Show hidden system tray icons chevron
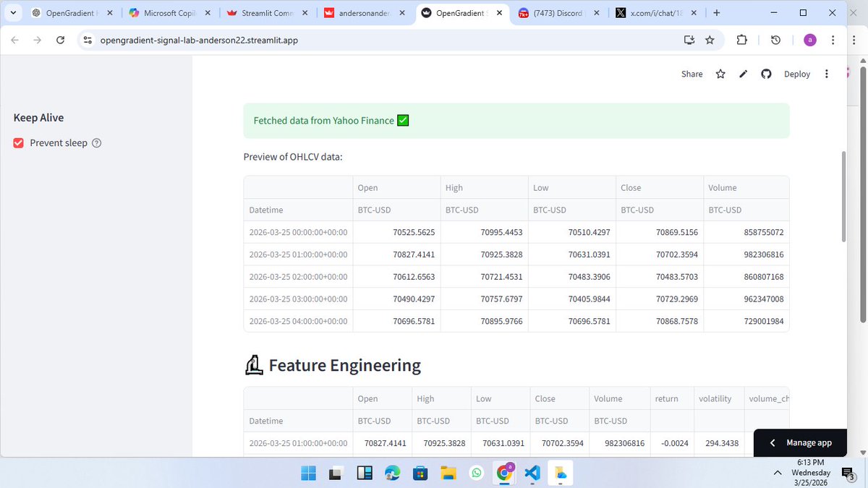This screenshot has width=868, height=488. [x=778, y=473]
